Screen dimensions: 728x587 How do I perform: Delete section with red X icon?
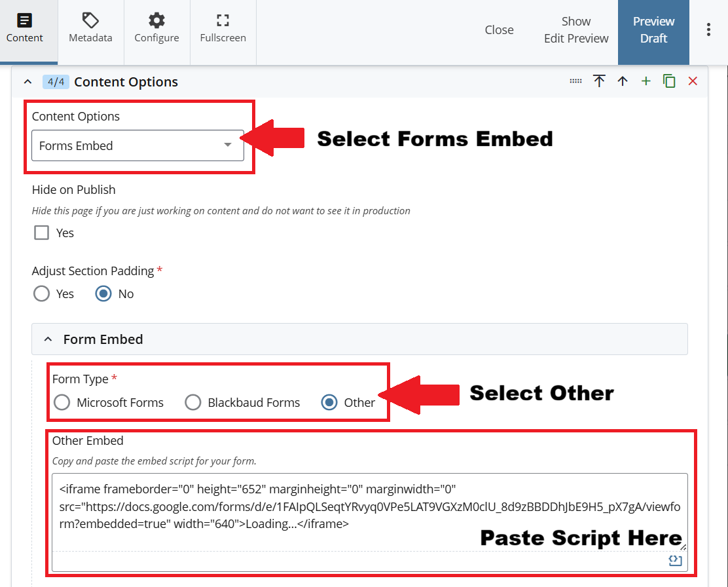693,81
